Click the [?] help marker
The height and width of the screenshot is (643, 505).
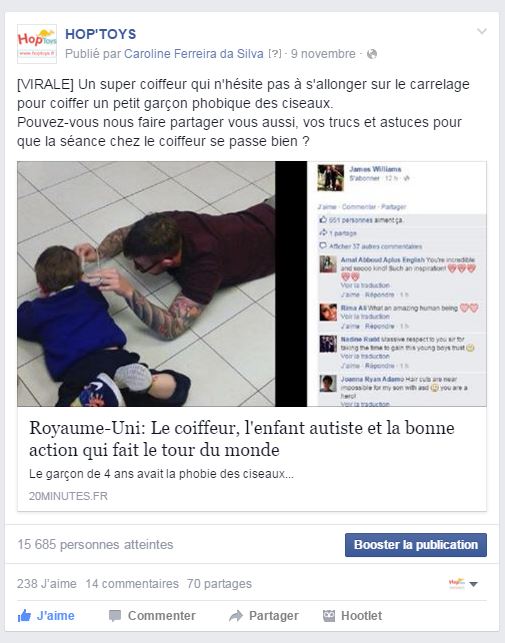click(275, 54)
